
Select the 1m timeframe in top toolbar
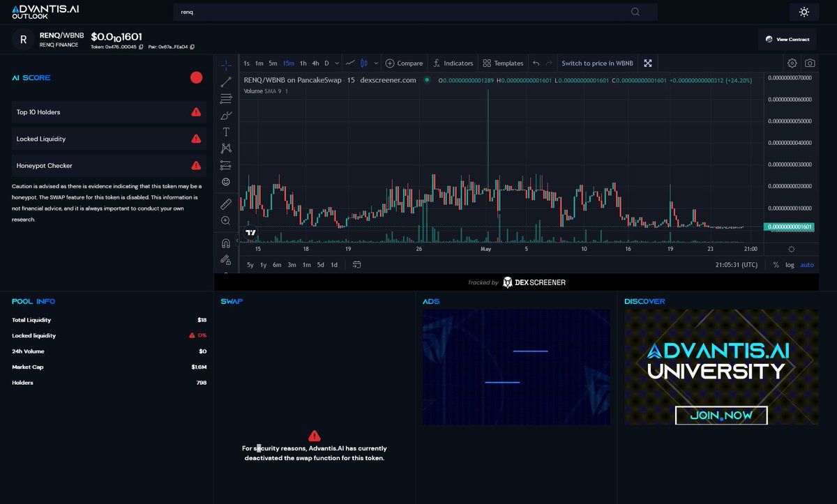click(x=259, y=63)
